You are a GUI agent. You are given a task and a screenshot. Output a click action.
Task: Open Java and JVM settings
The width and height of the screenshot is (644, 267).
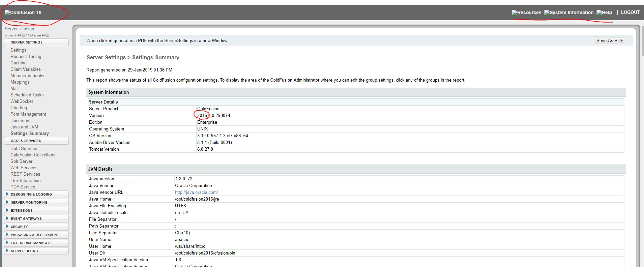24,127
